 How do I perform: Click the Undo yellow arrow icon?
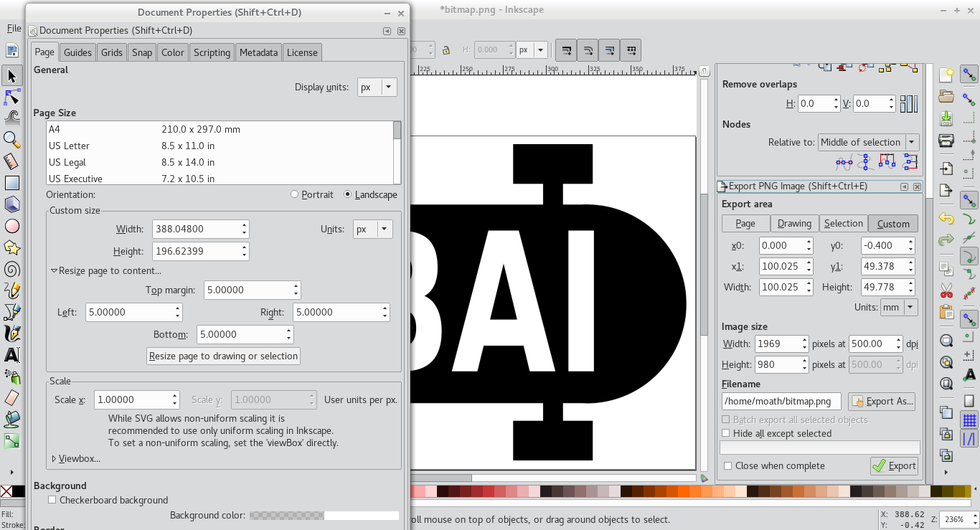pyautogui.click(x=946, y=218)
